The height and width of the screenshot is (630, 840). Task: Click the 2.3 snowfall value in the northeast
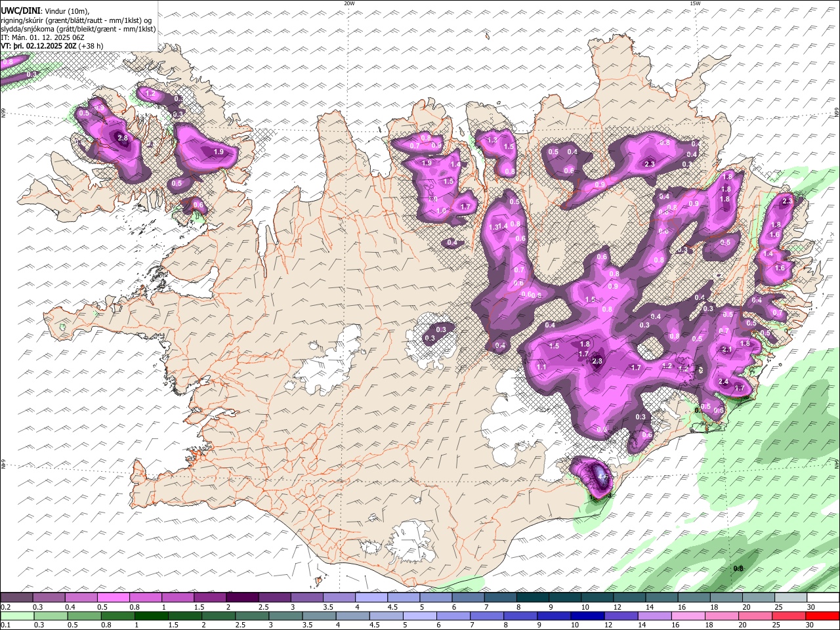[650, 164]
